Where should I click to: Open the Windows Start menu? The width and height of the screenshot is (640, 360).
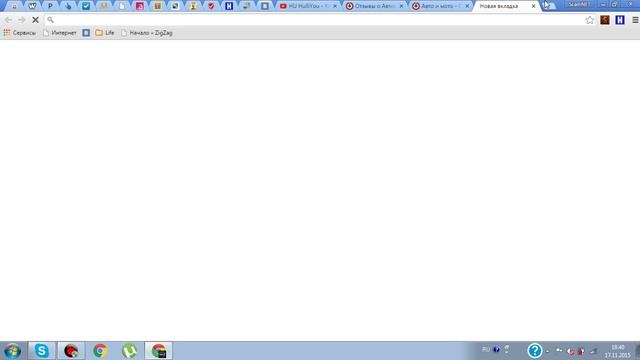point(12,351)
